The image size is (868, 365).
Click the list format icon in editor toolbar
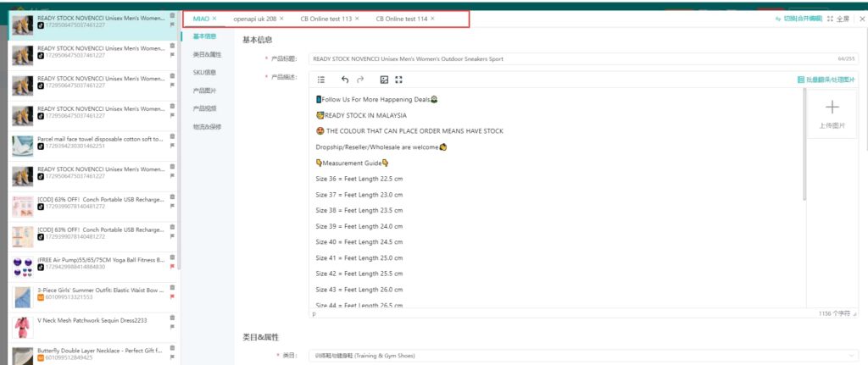(321, 80)
